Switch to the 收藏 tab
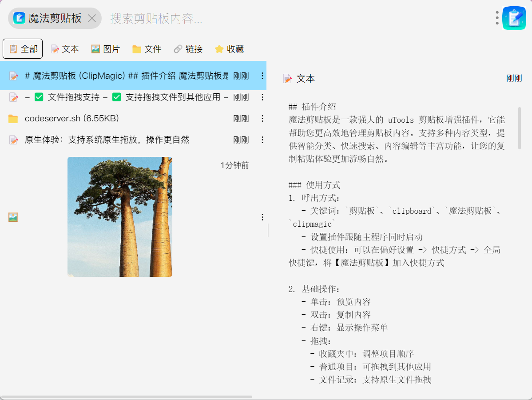Image resolution: width=532 pixels, height=400 pixels. [x=229, y=49]
